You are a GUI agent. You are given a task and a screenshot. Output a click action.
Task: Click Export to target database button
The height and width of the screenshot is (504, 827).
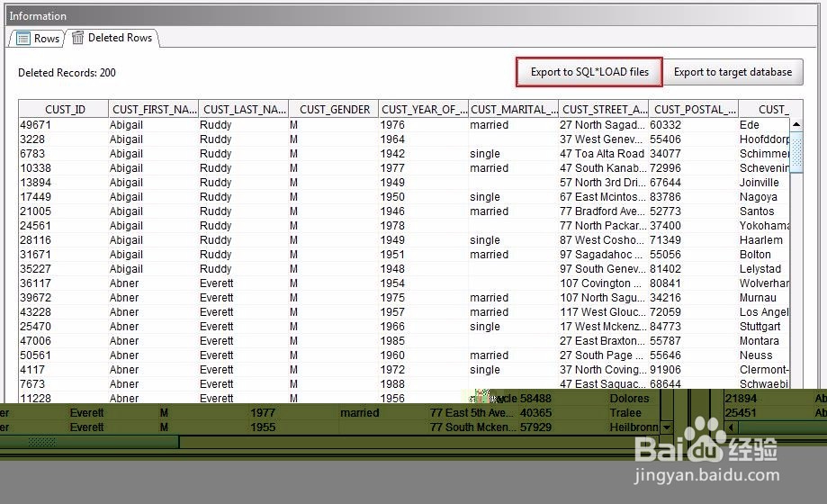point(733,72)
